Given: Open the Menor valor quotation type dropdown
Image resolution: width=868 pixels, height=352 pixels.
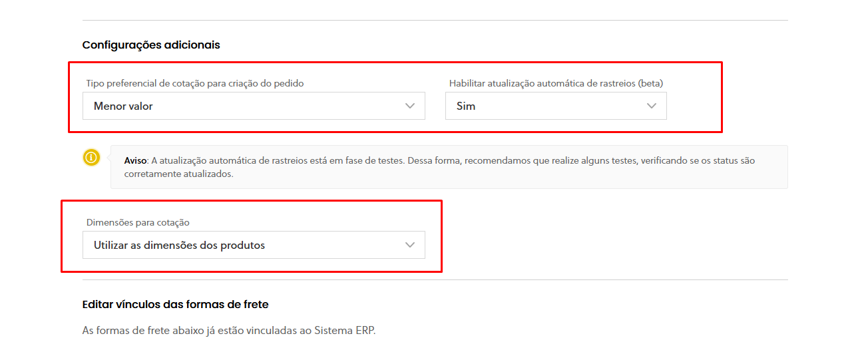Looking at the screenshot, I should point(254,106).
